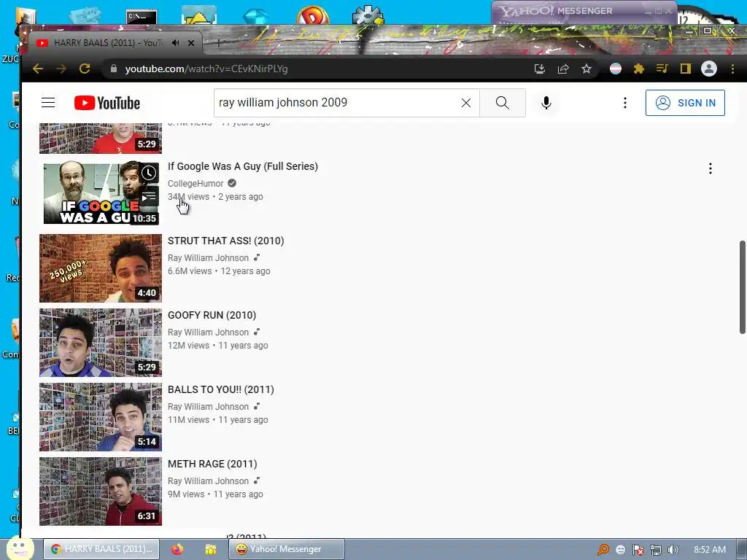Click the search magnifier tray icon
This screenshot has width=747, height=560.
pyautogui.click(x=603, y=550)
